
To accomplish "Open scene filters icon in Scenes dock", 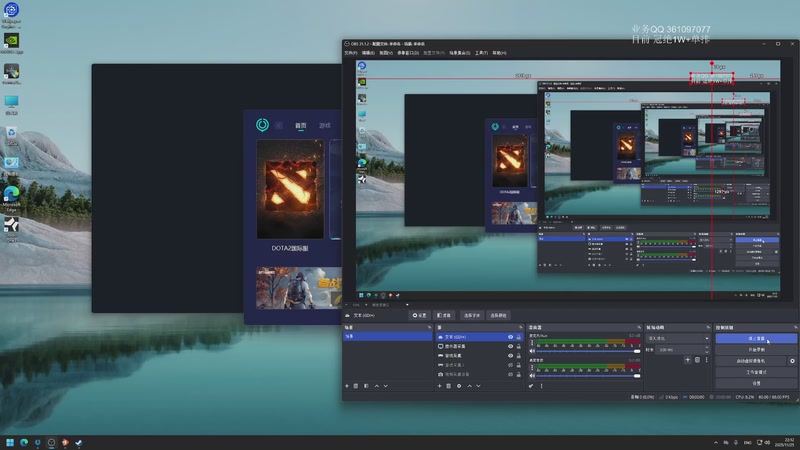I will [366, 386].
